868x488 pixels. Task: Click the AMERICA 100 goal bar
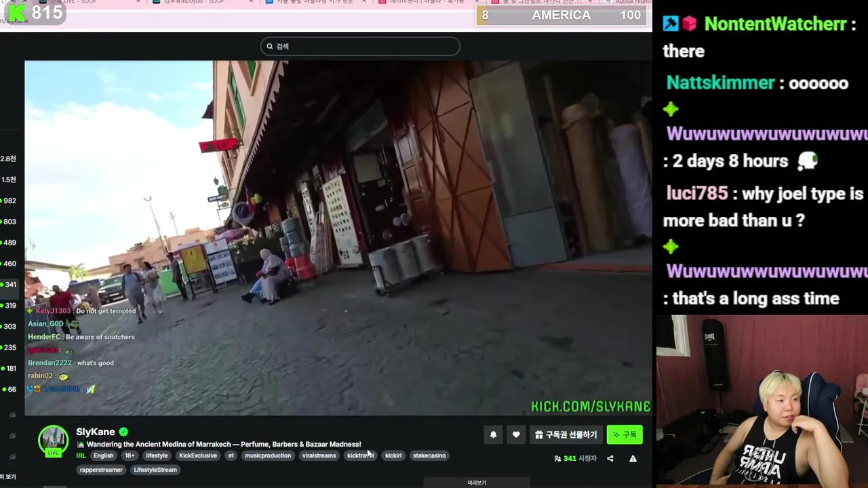tap(561, 16)
